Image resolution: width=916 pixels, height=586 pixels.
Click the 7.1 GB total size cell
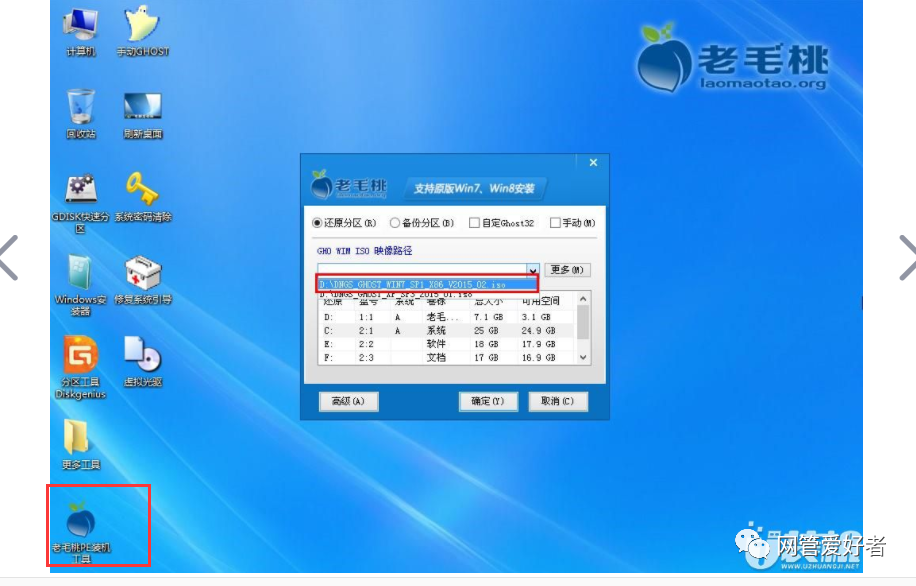(488, 317)
